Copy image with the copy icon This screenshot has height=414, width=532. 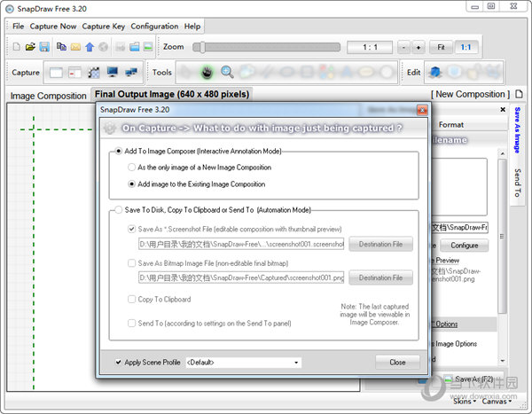61,46
